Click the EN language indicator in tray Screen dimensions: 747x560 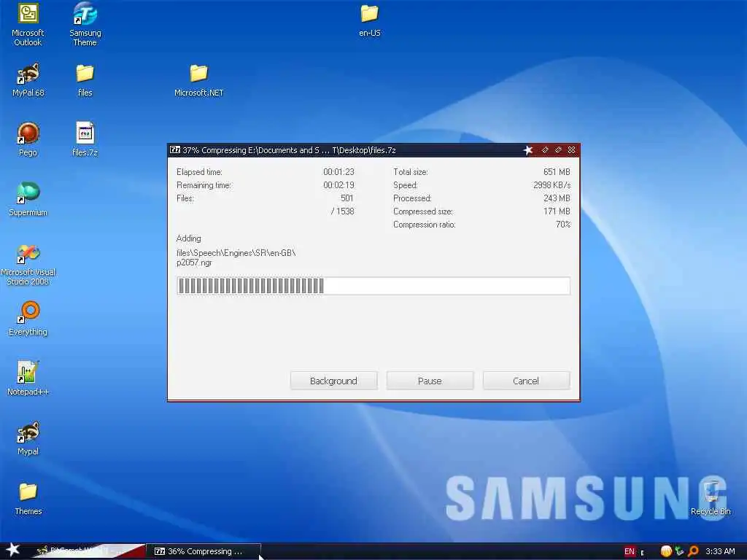[630, 551]
